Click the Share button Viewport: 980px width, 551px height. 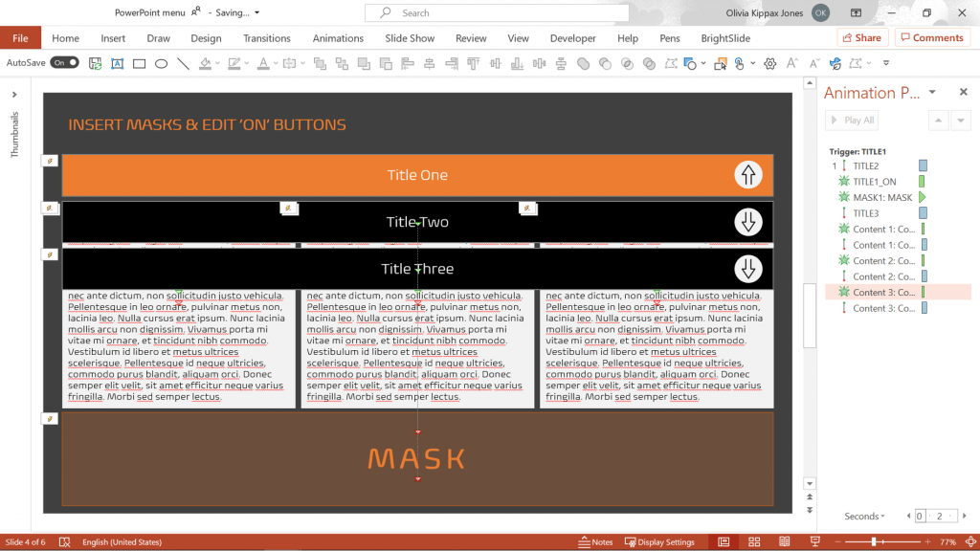pyautogui.click(x=860, y=37)
